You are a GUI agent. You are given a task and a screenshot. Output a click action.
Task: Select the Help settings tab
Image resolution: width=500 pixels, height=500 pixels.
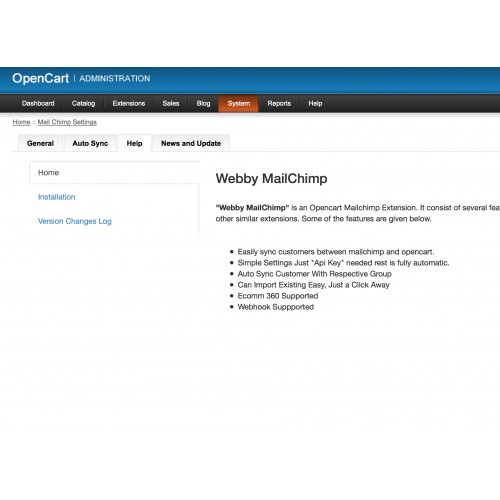pos(134,143)
